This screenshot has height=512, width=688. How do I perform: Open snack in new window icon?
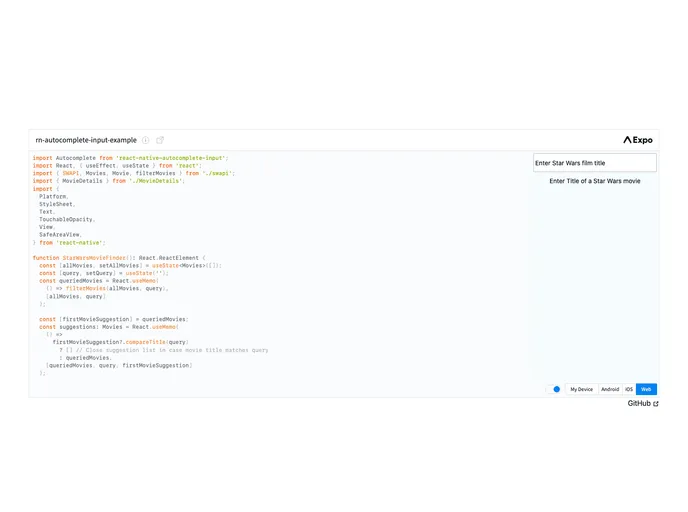tap(160, 140)
